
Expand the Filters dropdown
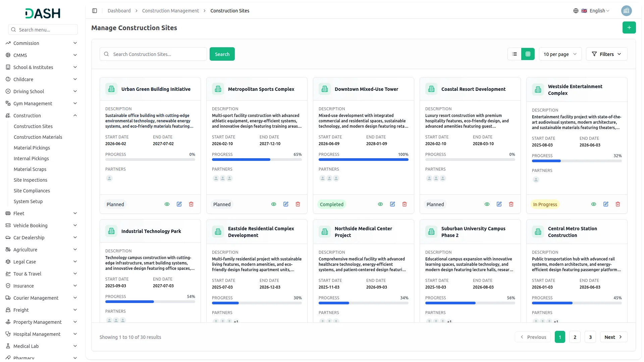click(x=606, y=54)
